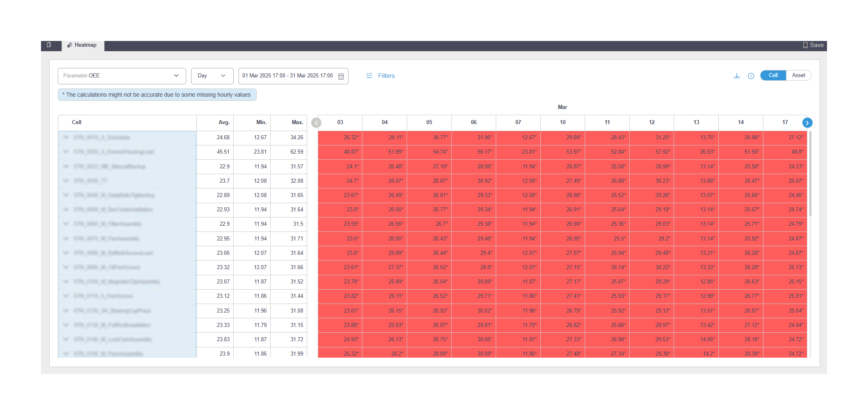The width and height of the screenshot is (868, 415).
Task: Select the heatmap cell showing 57.92*
Action: 652,152
